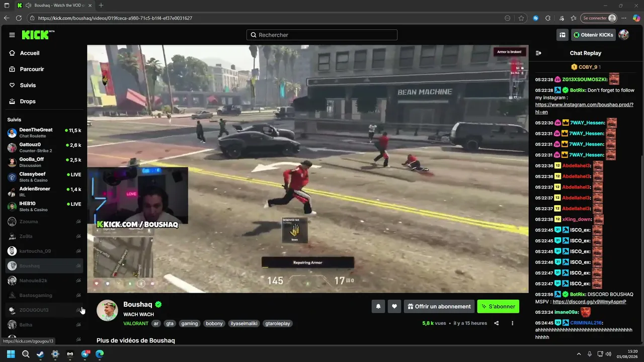Viewport: 644px width, 362px height.
Task: Open the Favorites list icon
Action: pyautogui.click(x=574, y=18)
